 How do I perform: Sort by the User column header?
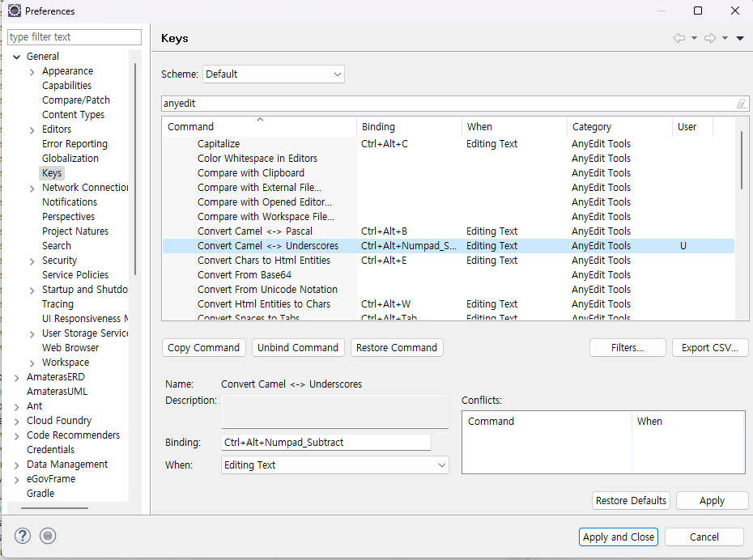(x=692, y=127)
